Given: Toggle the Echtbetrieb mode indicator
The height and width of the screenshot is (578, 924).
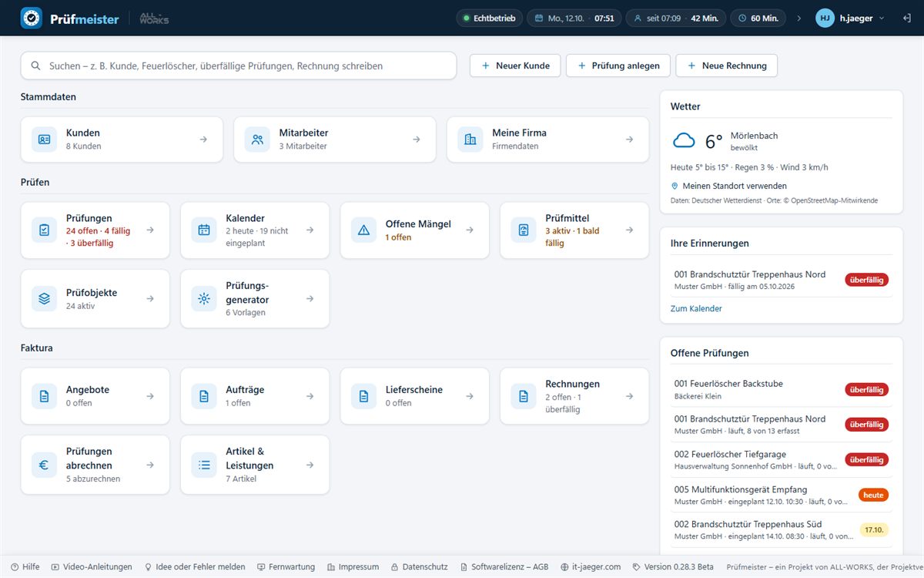Looking at the screenshot, I should (490, 18).
